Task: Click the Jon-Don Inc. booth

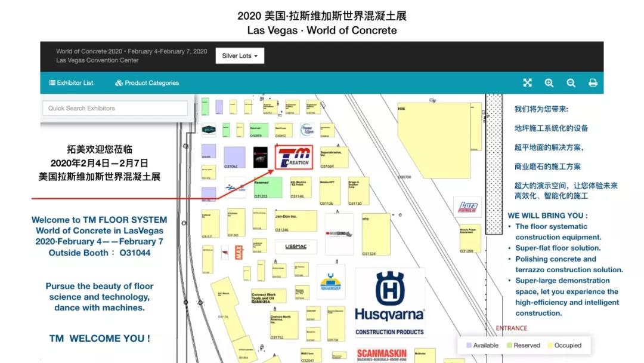Action: (289, 220)
